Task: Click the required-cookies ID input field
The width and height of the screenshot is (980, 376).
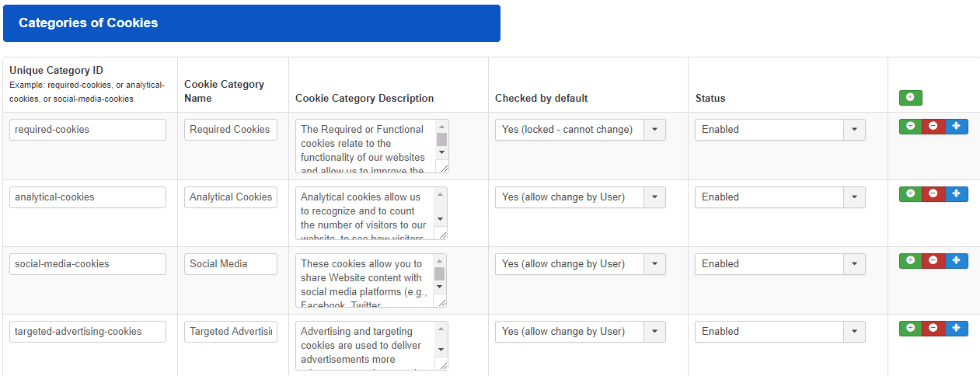Action: pyautogui.click(x=88, y=130)
